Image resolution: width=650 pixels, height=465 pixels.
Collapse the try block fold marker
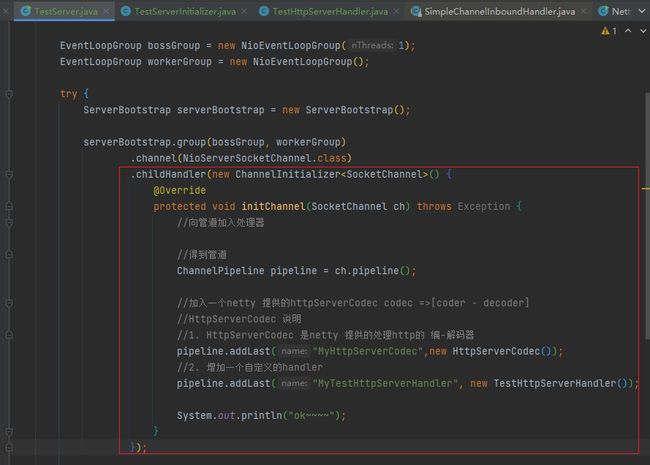[9, 94]
